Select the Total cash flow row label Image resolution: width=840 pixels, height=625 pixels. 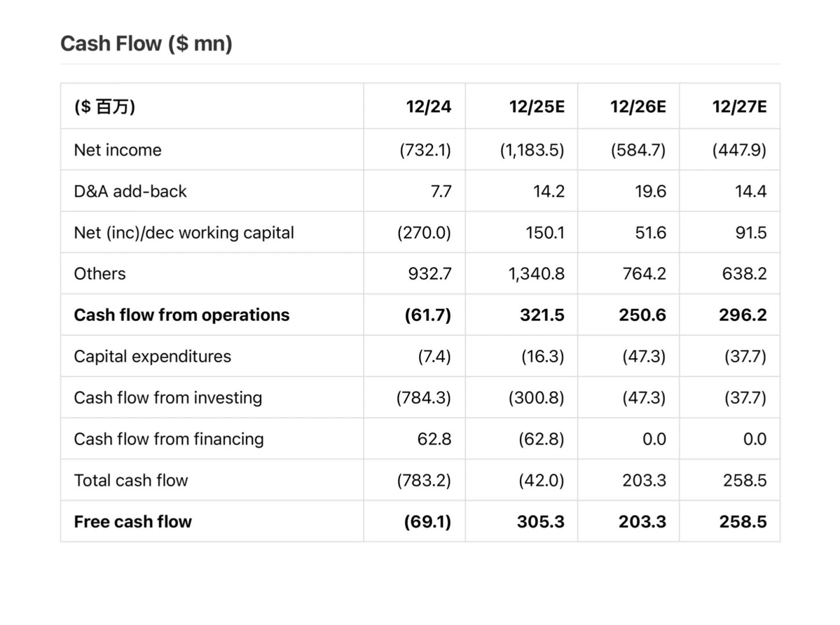(x=131, y=480)
